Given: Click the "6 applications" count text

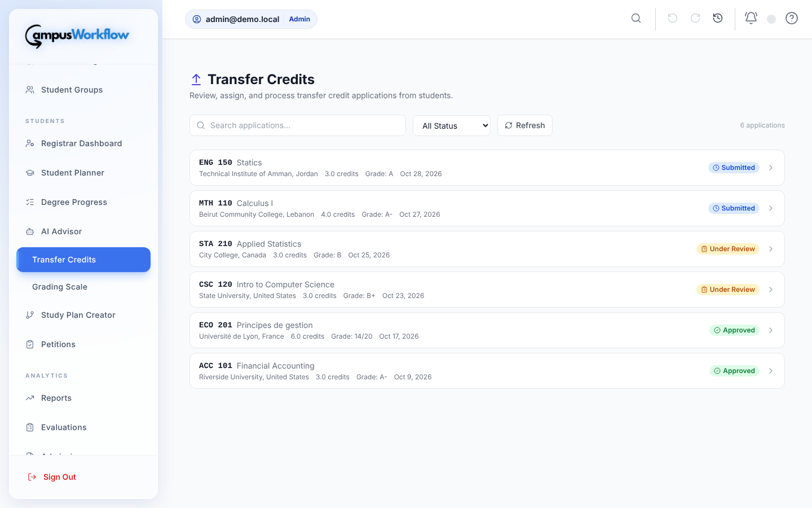Looking at the screenshot, I should click(x=762, y=125).
